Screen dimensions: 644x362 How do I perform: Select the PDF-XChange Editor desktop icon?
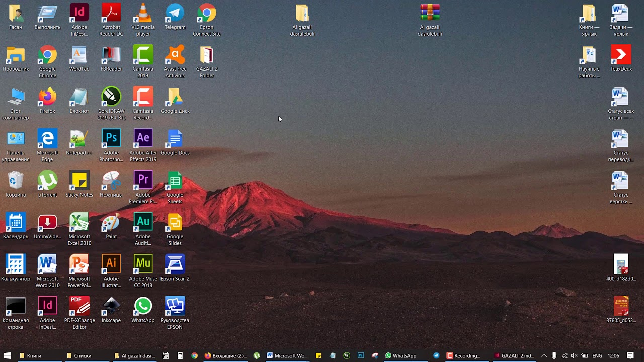tap(79, 313)
